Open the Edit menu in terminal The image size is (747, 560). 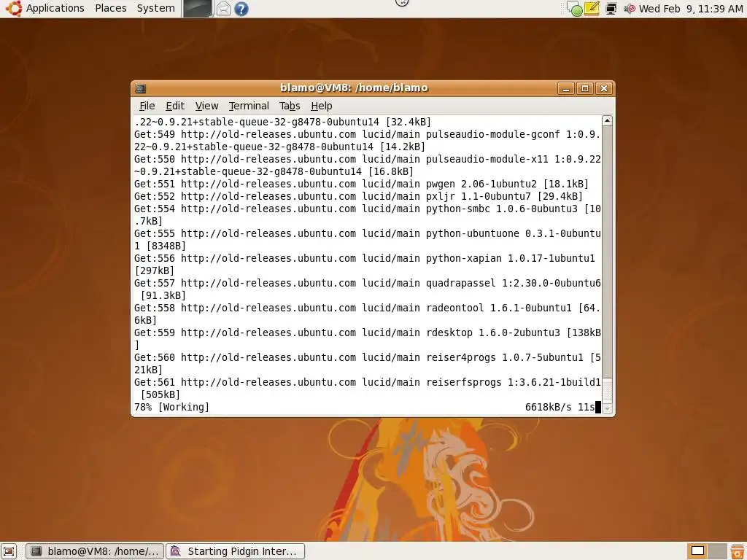coord(175,106)
